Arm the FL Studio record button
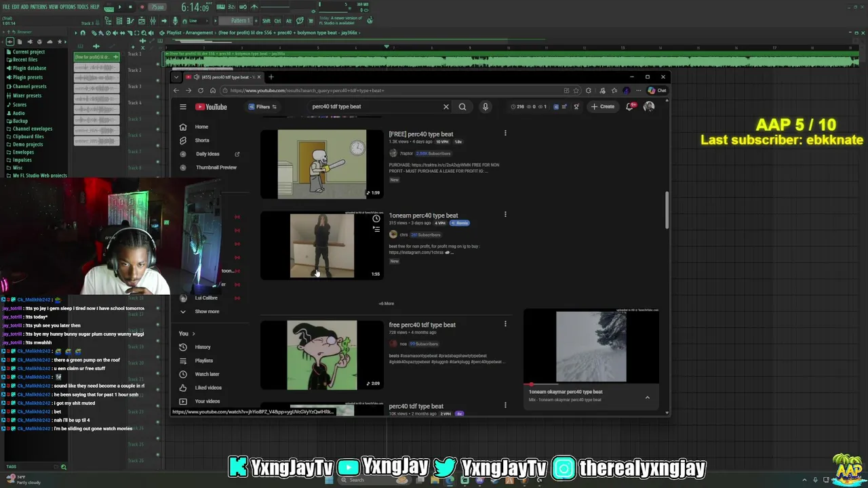This screenshot has height=488, width=868. tap(142, 7)
